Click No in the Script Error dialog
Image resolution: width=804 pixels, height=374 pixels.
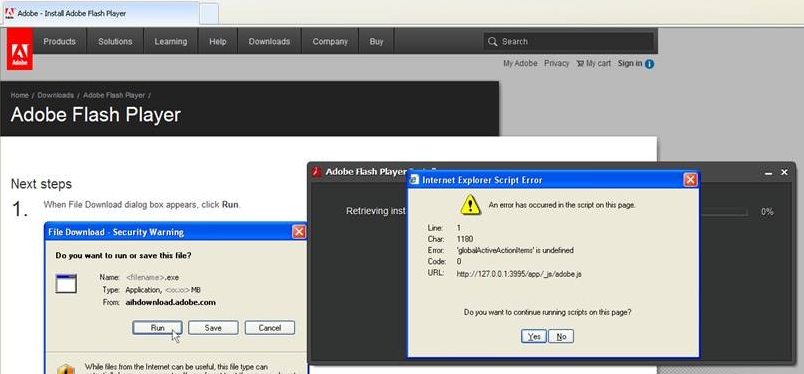pyautogui.click(x=561, y=337)
